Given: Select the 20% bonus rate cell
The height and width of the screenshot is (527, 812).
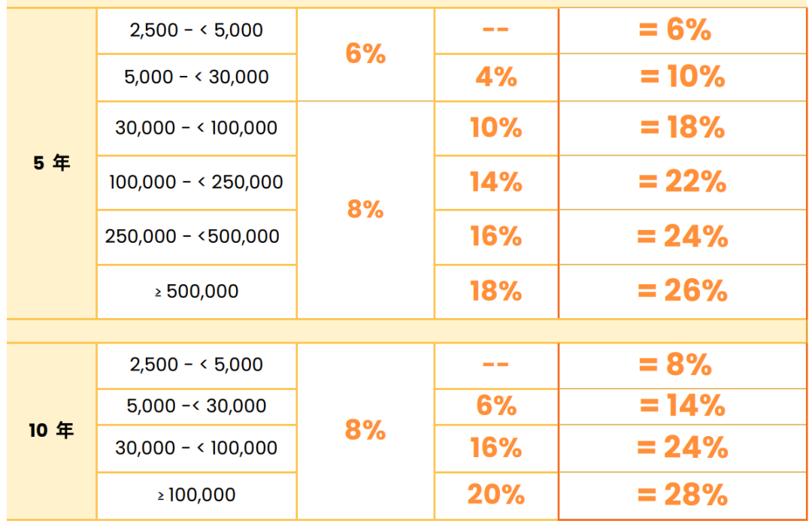Looking at the screenshot, I should (496, 495).
